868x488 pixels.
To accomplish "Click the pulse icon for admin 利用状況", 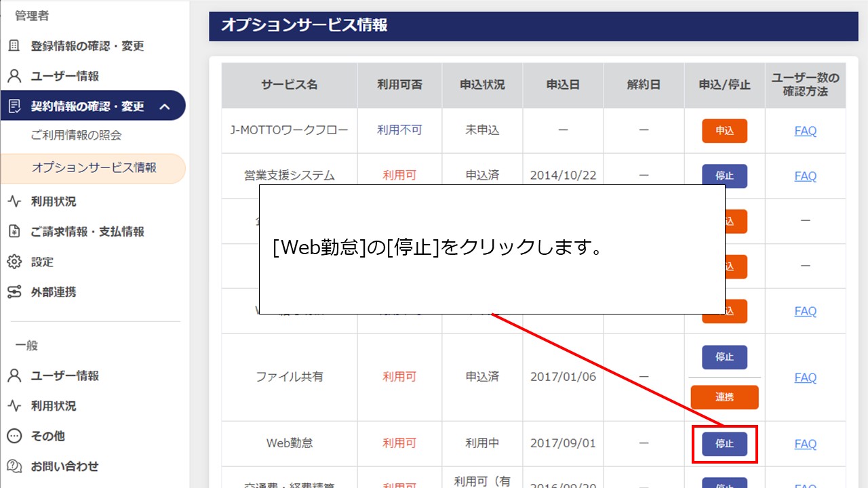I will 14,201.
